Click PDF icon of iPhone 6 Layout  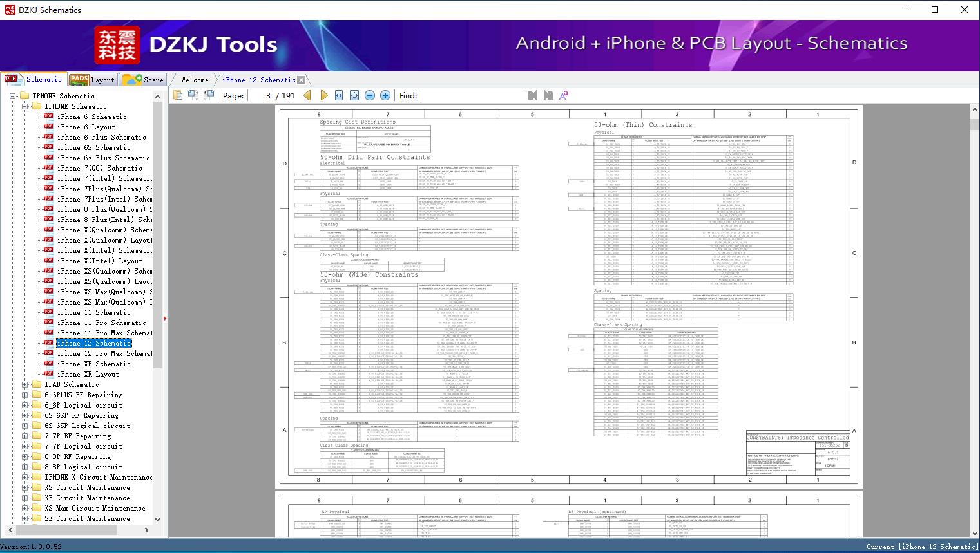point(48,127)
